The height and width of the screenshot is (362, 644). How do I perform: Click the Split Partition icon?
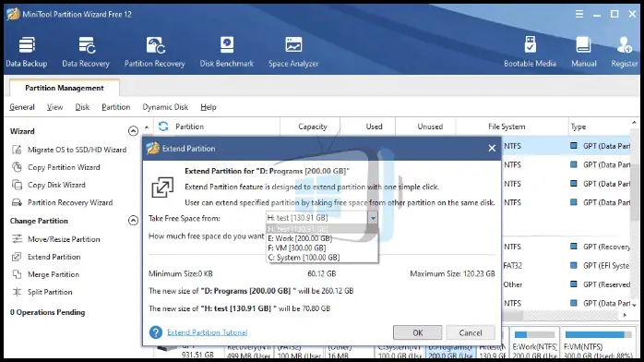pyautogui.click(x=17, y=292)
